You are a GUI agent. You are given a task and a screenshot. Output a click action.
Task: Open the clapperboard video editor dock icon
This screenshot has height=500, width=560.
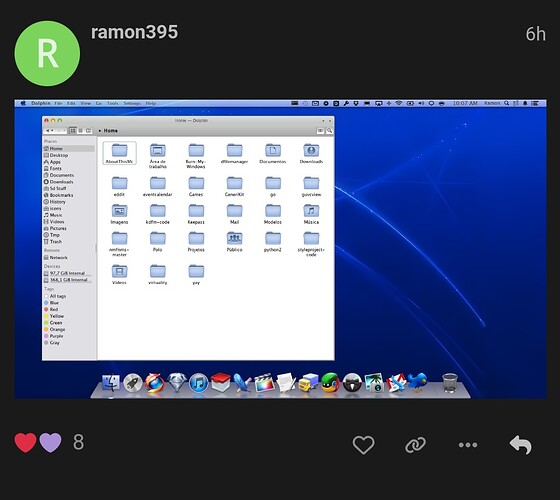pos(264,383)
